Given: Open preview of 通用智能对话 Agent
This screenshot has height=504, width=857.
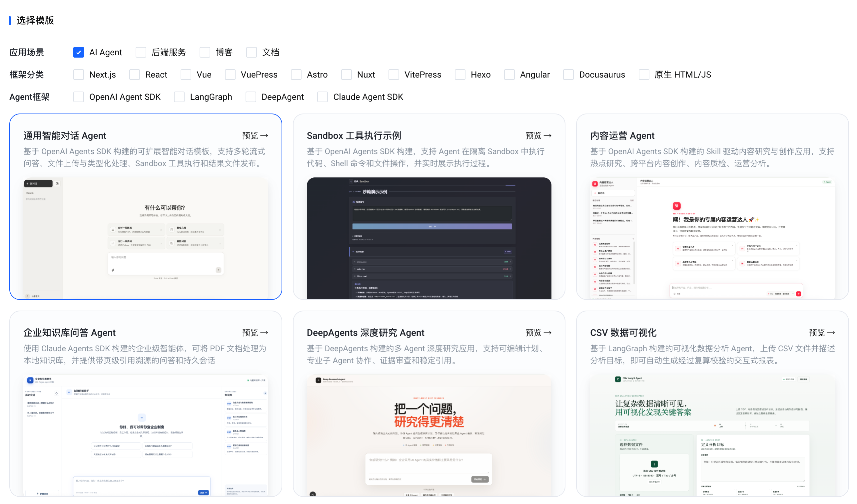Looking at the screenshot, I should tap(255, 136).
